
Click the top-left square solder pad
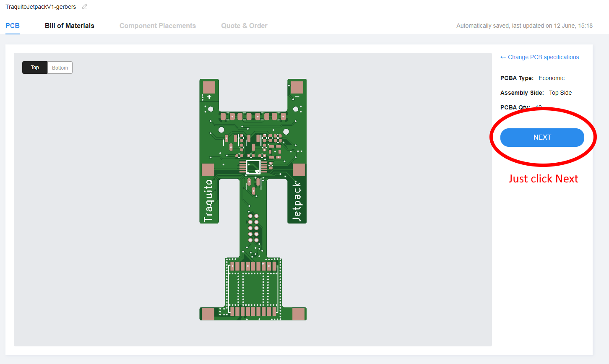[209, 87]
